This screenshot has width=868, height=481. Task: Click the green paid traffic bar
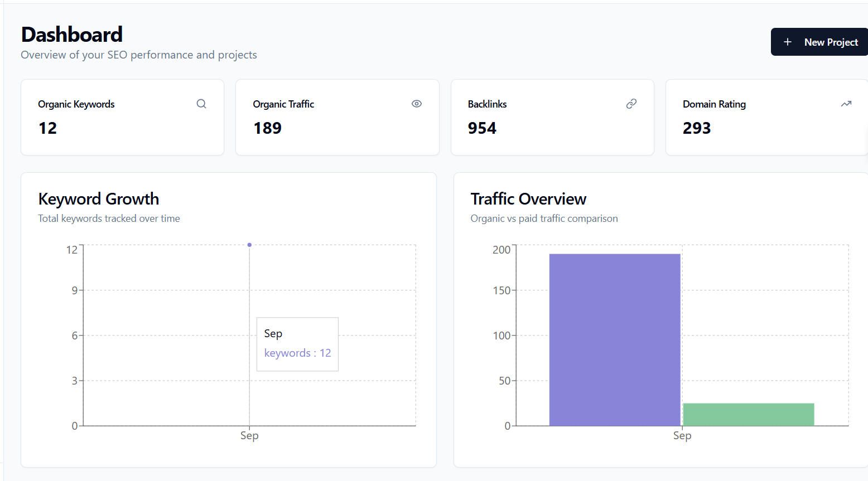(x=748, y=414)
